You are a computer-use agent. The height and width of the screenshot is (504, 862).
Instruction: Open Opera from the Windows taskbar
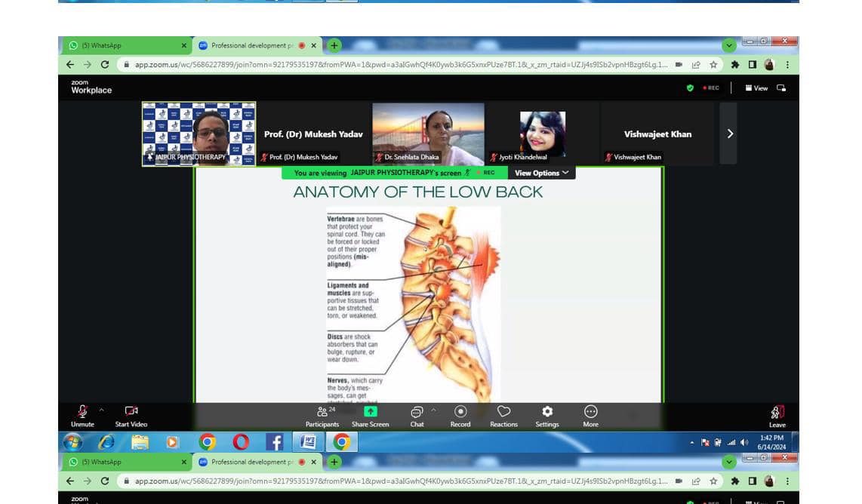pyautogui.click(x=241, y=442)
